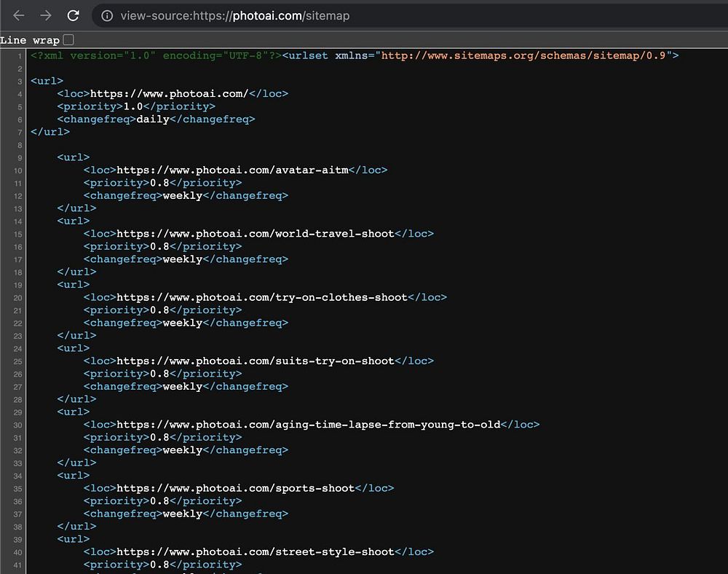
Task: Click the avatar-aitm URL text
Action: (x=232, y=170)
